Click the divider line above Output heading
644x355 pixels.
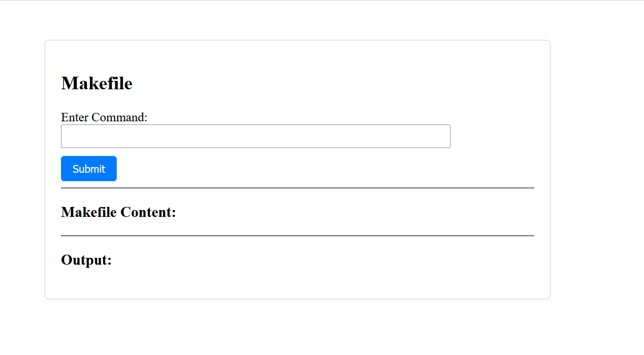point(297,236)
